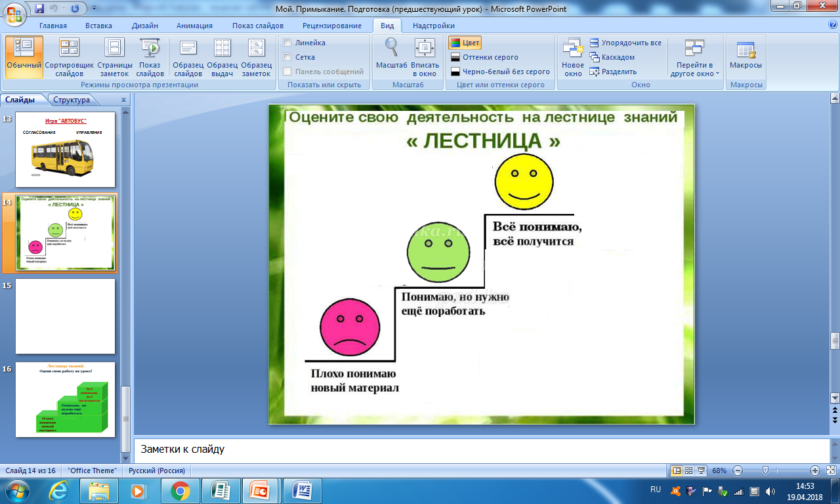The width and height of the screenshot is (840, 504).
Task: Open Notes Master (Образец заметок)
Action: [x=257, y=56]
